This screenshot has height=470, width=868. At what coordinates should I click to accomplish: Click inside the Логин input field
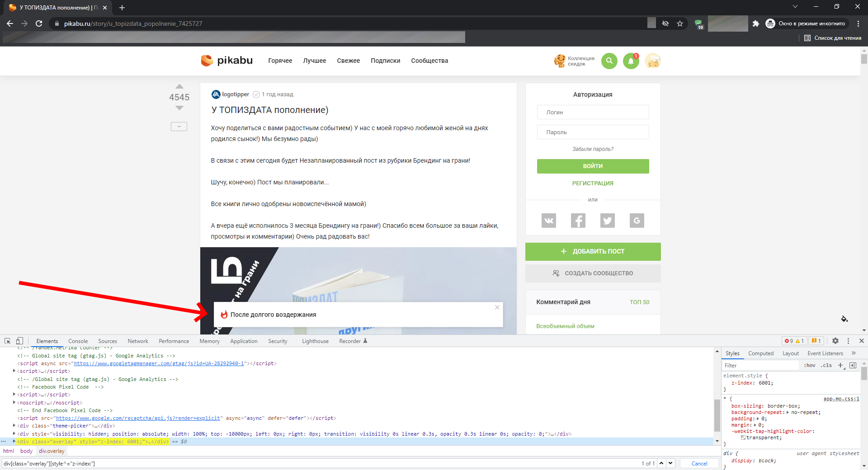coord(593,112)
